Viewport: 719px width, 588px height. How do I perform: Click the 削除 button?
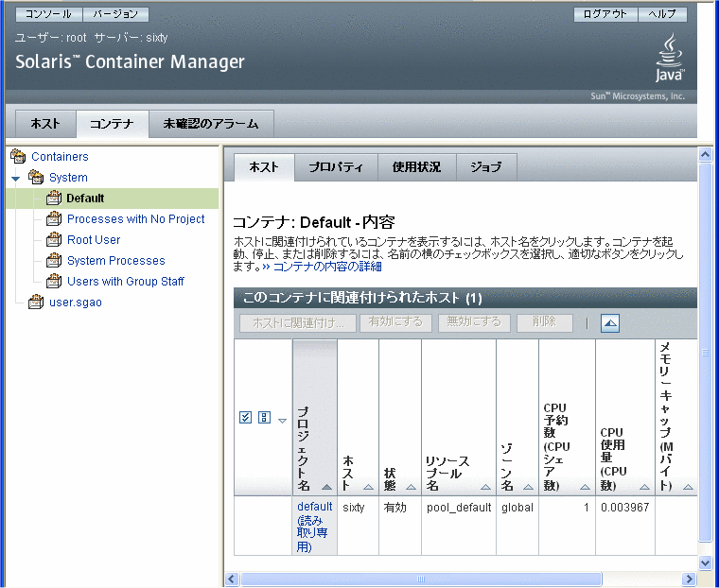tap(544, 322)
